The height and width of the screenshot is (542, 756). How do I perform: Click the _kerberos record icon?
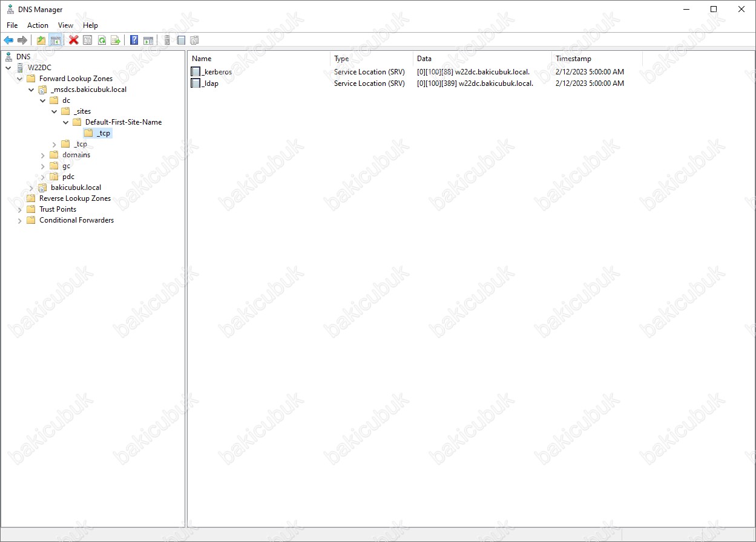click(x=196, y=72)
